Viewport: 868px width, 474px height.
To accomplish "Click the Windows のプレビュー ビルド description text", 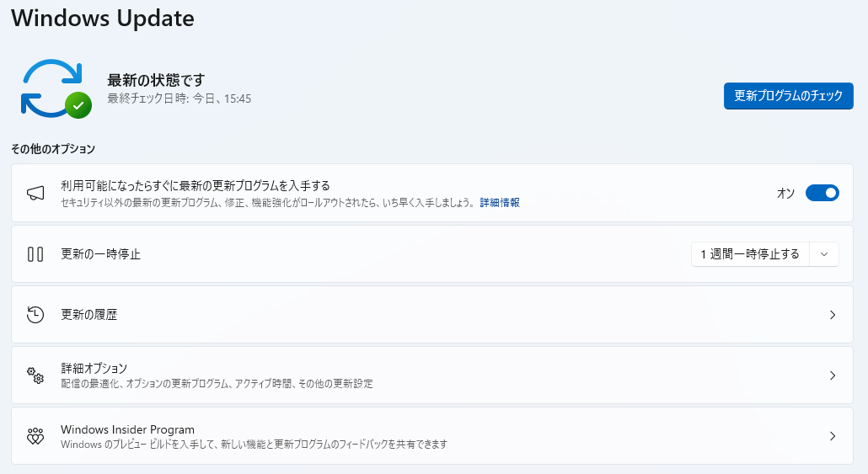I will coord(255,445).
